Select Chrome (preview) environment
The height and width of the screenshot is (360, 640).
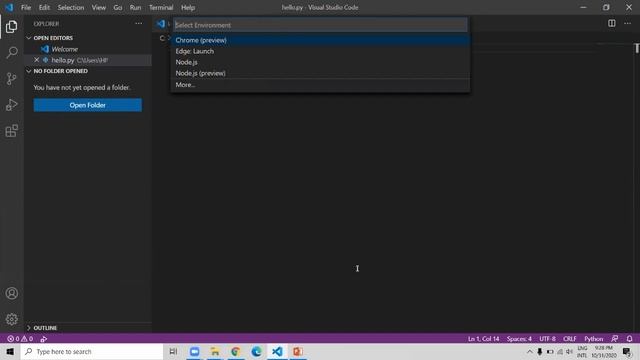320,40
